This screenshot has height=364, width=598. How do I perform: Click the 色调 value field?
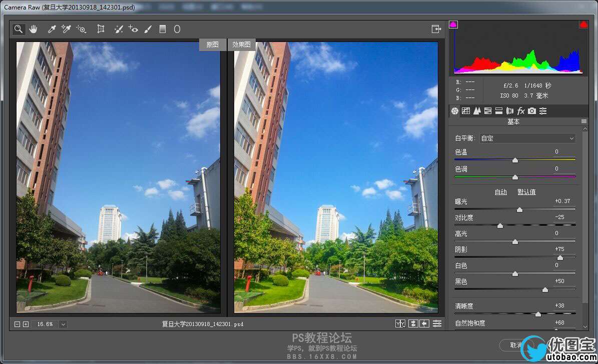click(564, 168)
